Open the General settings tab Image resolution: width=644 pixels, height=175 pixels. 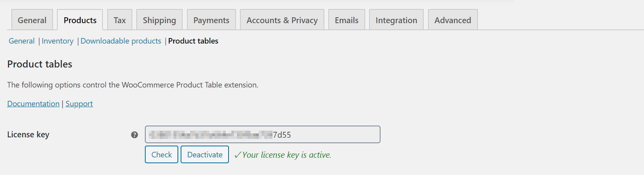tap(32, 20)
